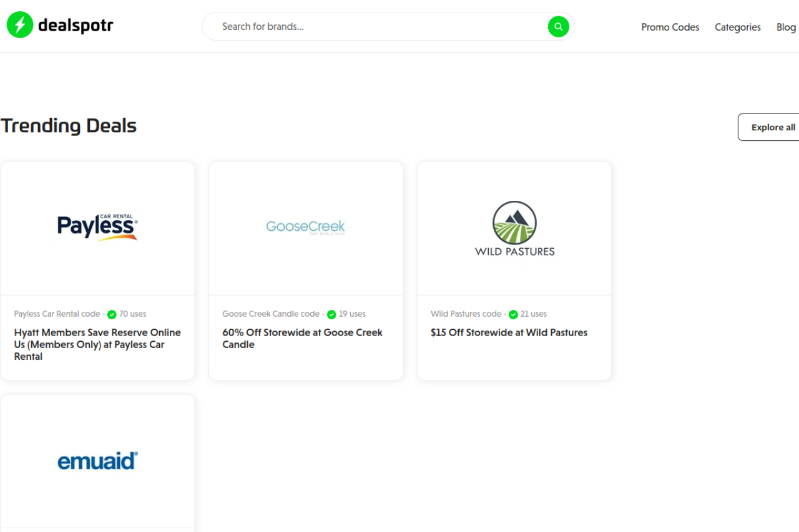Open 60% Off Storewide Goose Creek deal
This screenshot has height=532, width=799.
302,338
